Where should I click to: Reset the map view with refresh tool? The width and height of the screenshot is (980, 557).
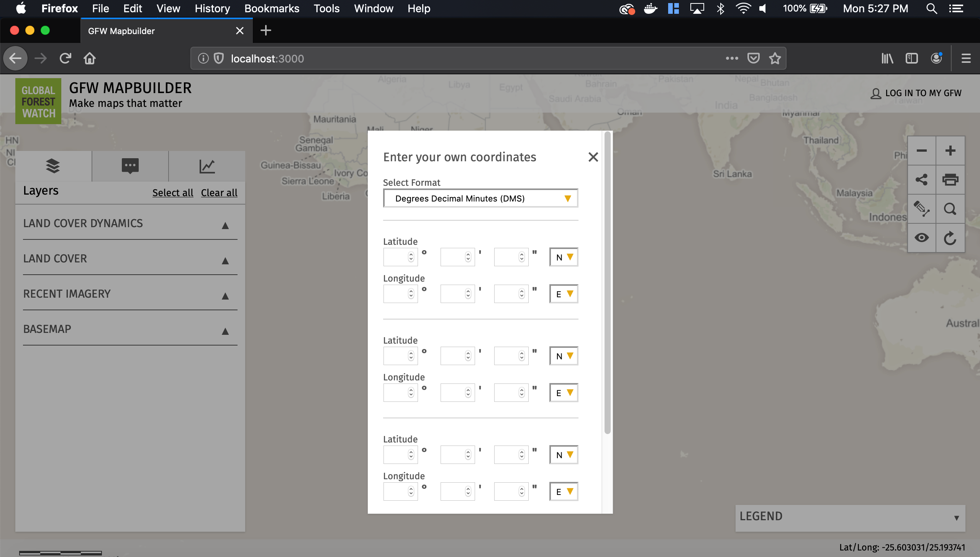(x=951, y=238)
